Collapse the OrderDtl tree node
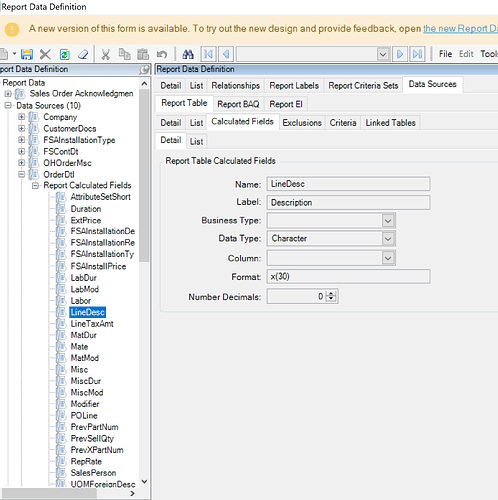The image size is (498, 500). coord(21,174)
